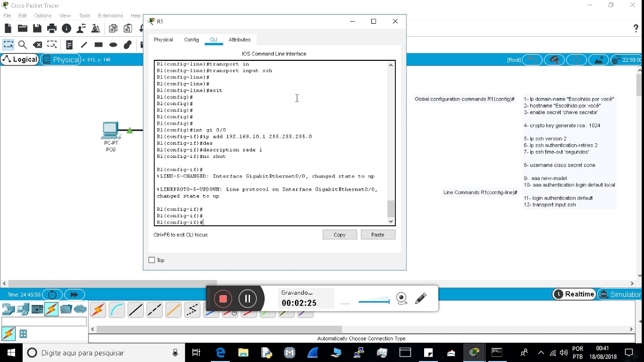Switch to Logical workspace view
Image resolution: width=644 pixels, height=362 pixels.
20,59
